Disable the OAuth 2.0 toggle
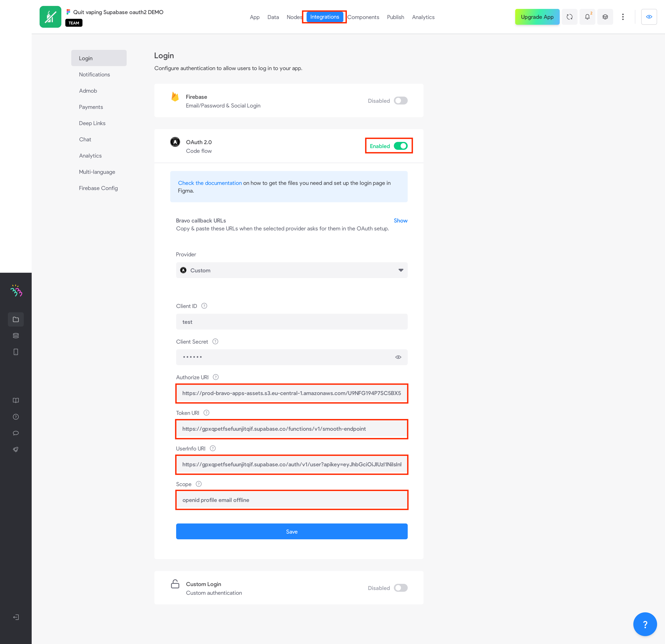 401,146
